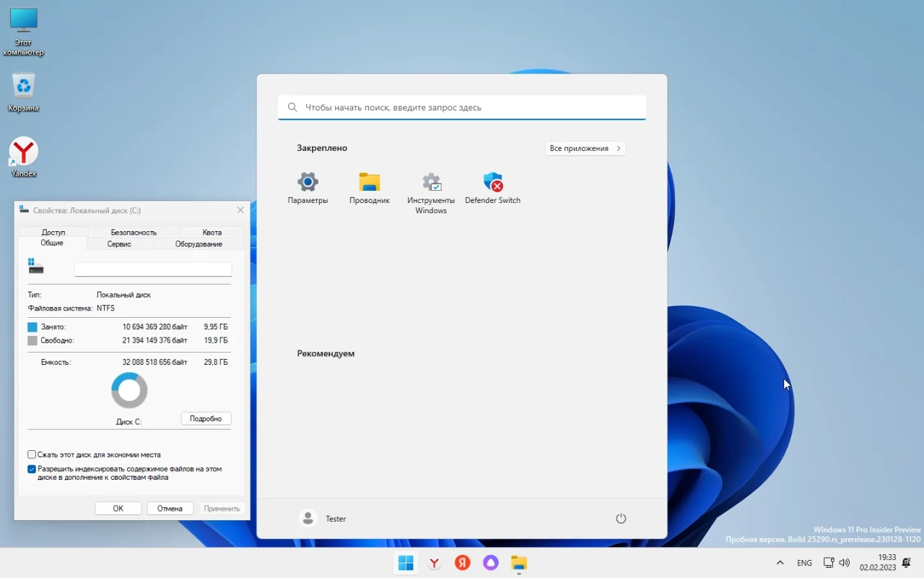Expand Все приложения list
Viewport: 924px width, 578px height.
point(585,148)
